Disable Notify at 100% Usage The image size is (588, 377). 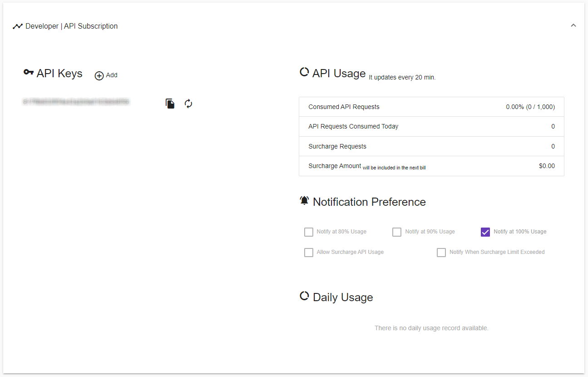(485, 232)
